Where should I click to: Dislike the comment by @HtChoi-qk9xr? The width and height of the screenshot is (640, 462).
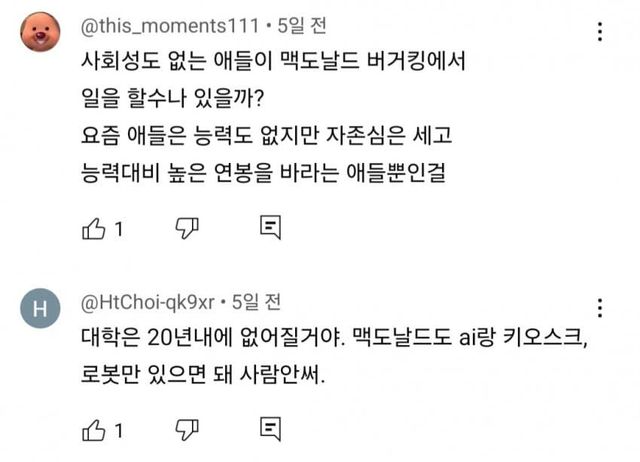(186, 430)
